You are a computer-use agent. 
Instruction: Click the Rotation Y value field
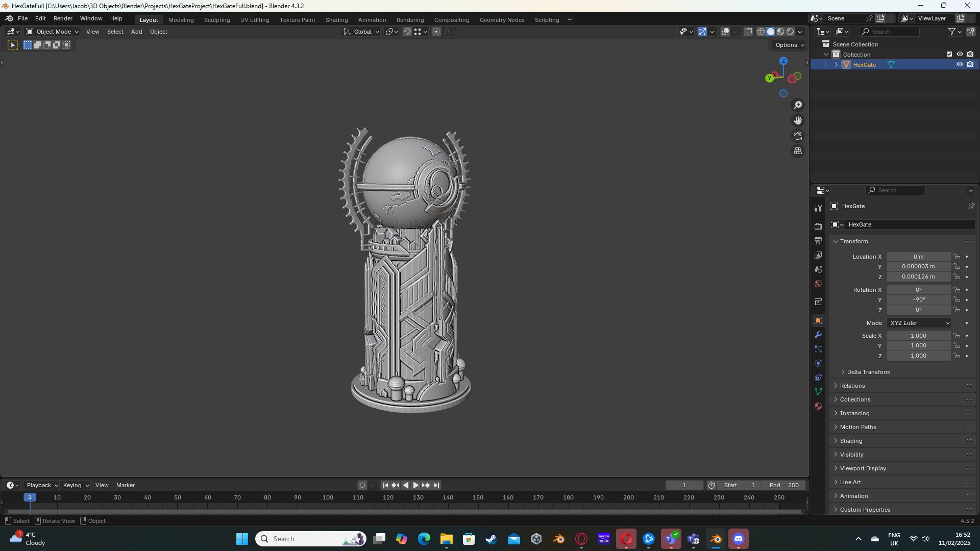pyautogui.click(x=919, y=300)
